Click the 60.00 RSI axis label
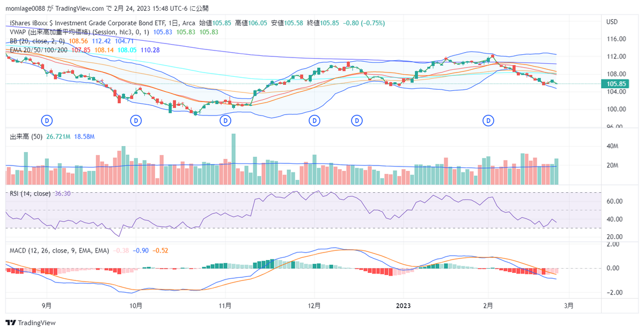The image size is (644, 332). coord(614,201)
